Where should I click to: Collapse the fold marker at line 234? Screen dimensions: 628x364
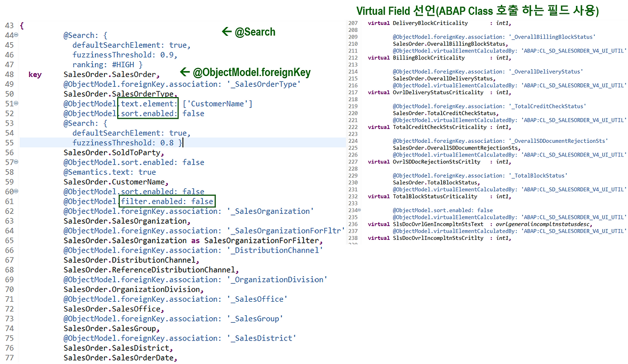click(359, 210)
